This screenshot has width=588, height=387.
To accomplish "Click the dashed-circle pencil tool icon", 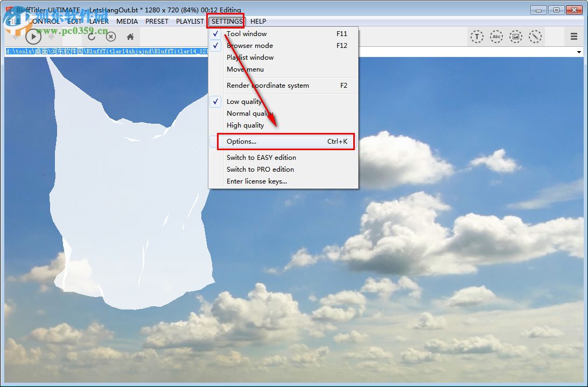I will (x=535, y=37).
